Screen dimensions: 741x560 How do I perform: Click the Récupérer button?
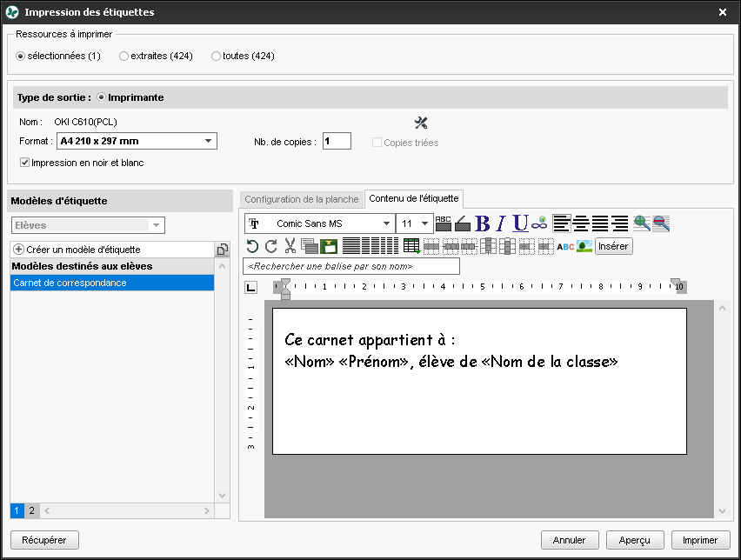point(44,540)
